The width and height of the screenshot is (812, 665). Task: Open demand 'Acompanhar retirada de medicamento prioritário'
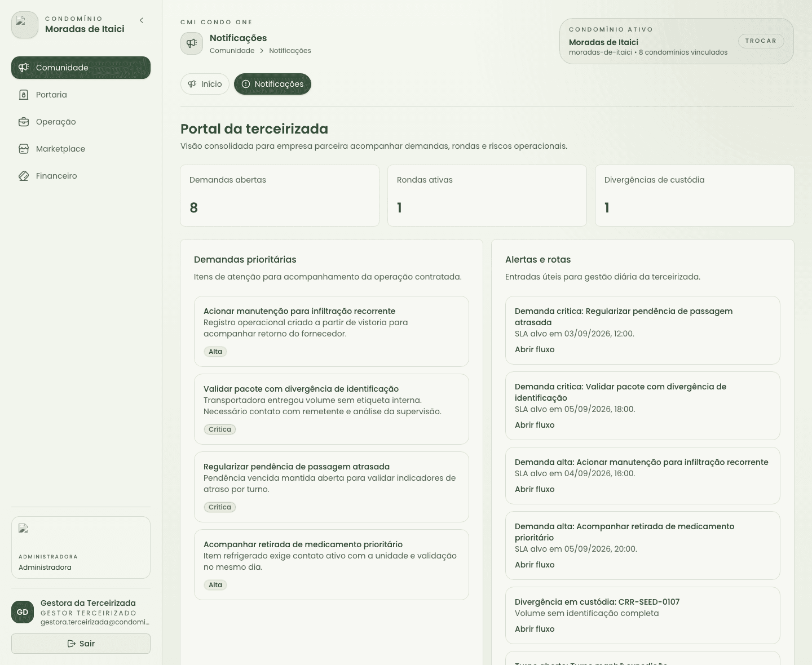(332, 565)
